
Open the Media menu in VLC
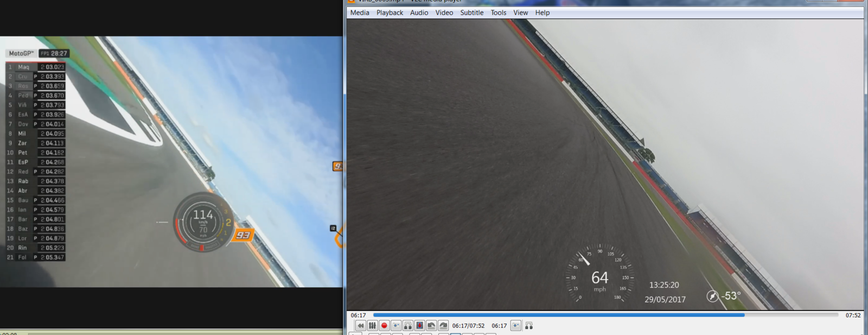(360, 12)
